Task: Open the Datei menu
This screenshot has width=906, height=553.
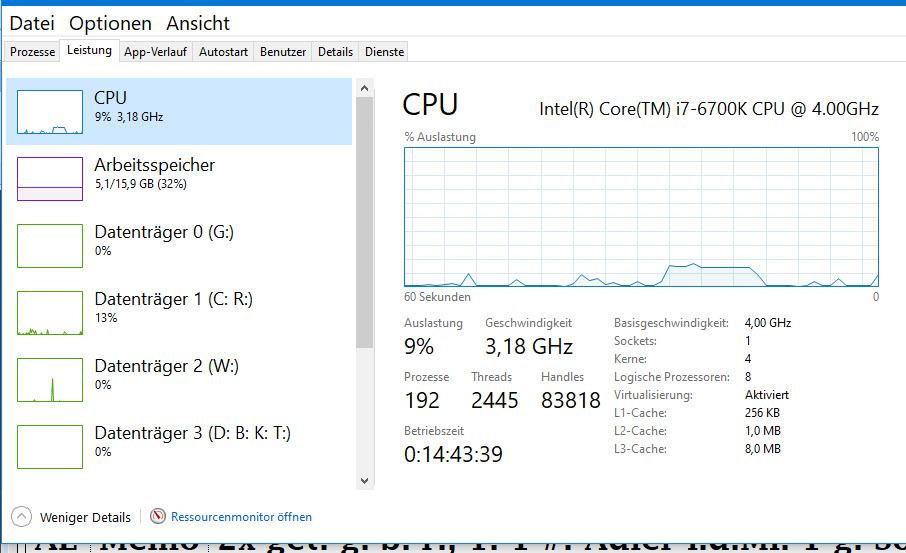Action: (32, 23)
